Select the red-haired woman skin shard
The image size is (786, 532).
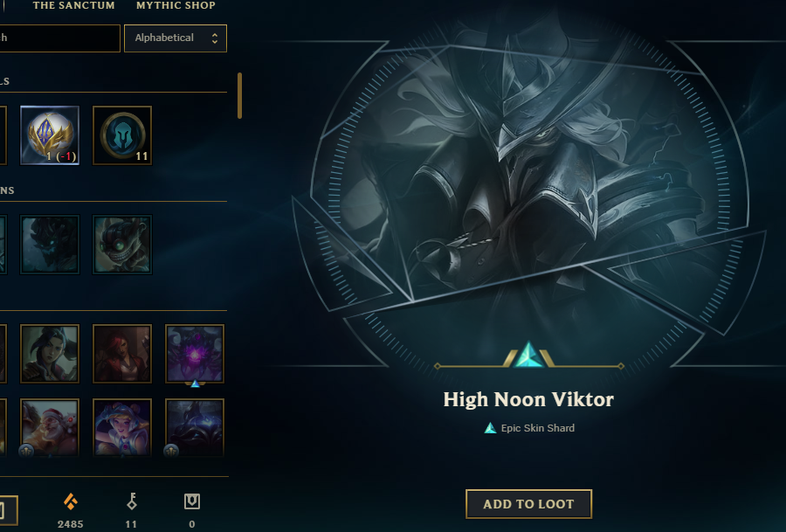point(122,354)
